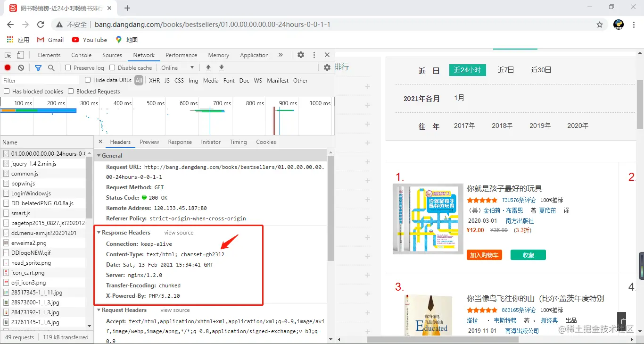Click the export HAR download icon

(222, 67)
